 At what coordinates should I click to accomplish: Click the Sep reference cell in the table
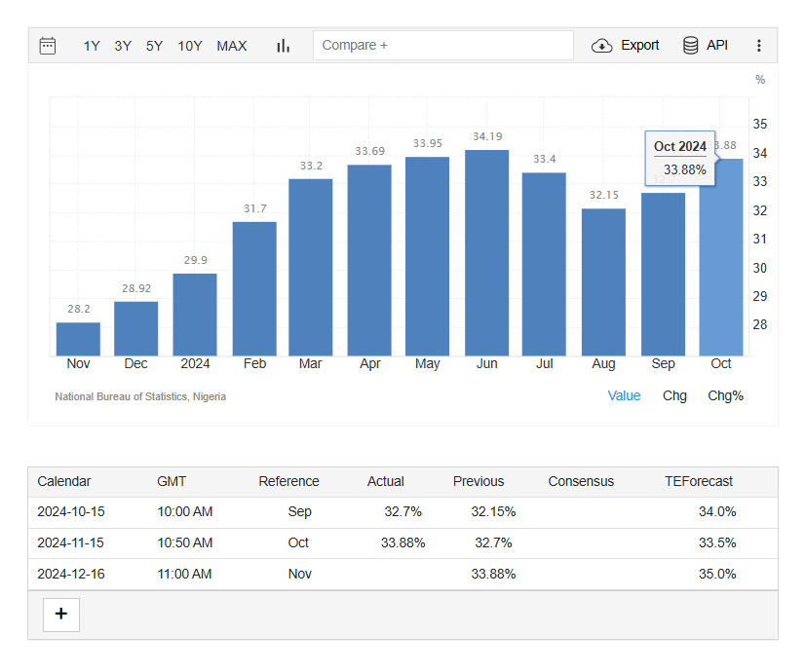(x=300, y=511)
